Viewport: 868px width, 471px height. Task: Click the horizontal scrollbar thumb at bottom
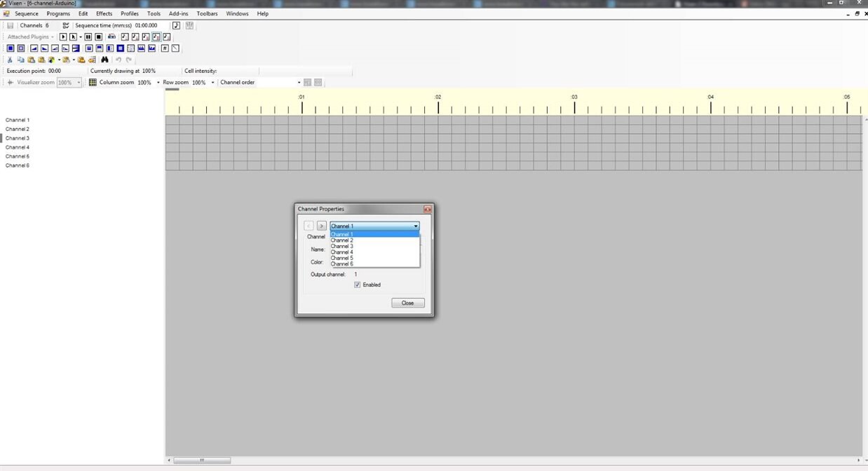point(202,460)
